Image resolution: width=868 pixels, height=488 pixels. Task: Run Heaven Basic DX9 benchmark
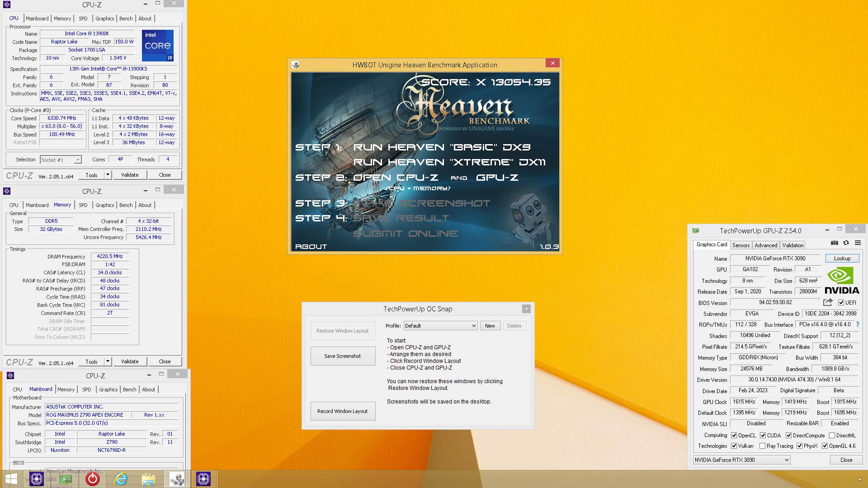442,147
